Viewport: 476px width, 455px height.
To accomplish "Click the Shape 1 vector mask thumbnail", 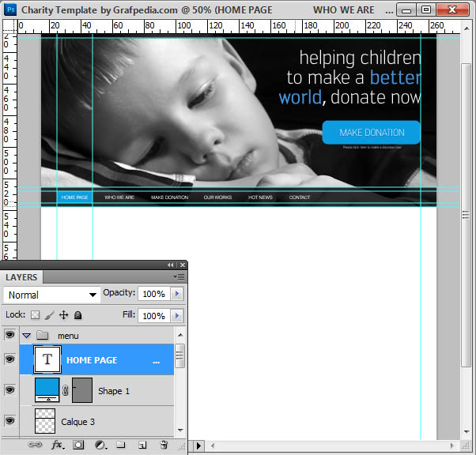I will 82,390.
